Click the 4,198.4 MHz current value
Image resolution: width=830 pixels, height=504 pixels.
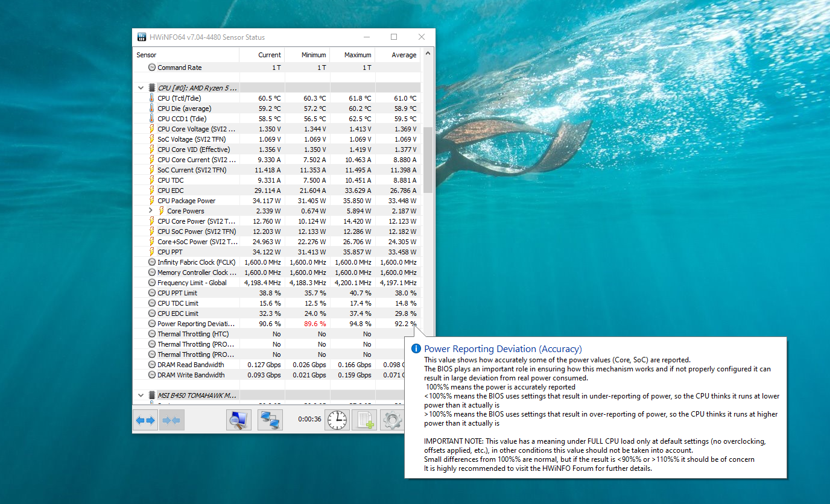(262, 283)
